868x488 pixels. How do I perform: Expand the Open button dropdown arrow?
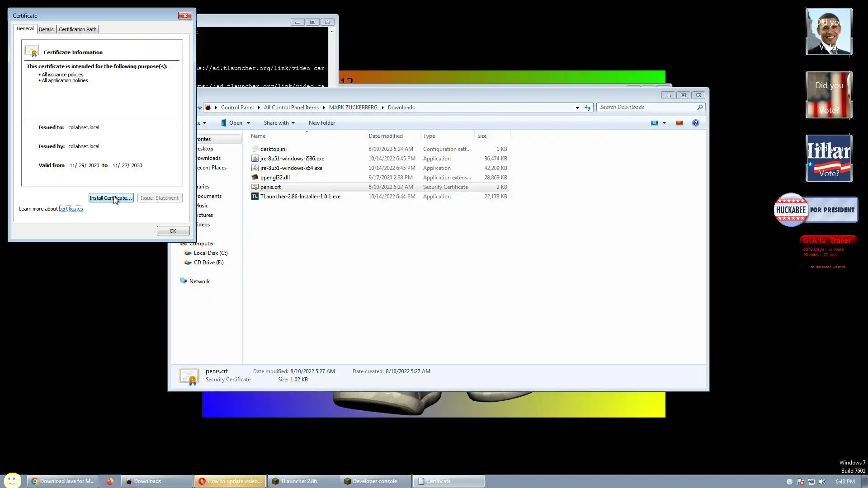[x=248, y=123]
